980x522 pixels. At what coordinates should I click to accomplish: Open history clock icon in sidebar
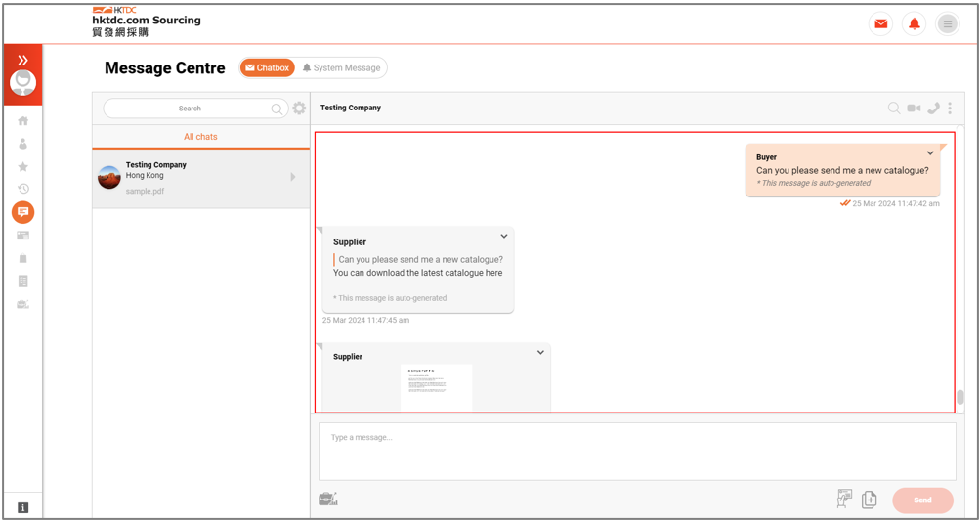pos(22,189)
